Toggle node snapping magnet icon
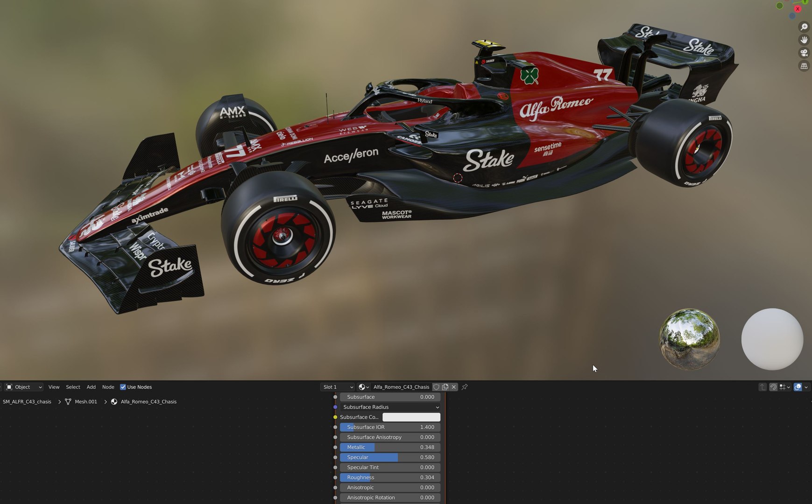Image resolution: width=812 pixels, height=504 pixels. 773,387
